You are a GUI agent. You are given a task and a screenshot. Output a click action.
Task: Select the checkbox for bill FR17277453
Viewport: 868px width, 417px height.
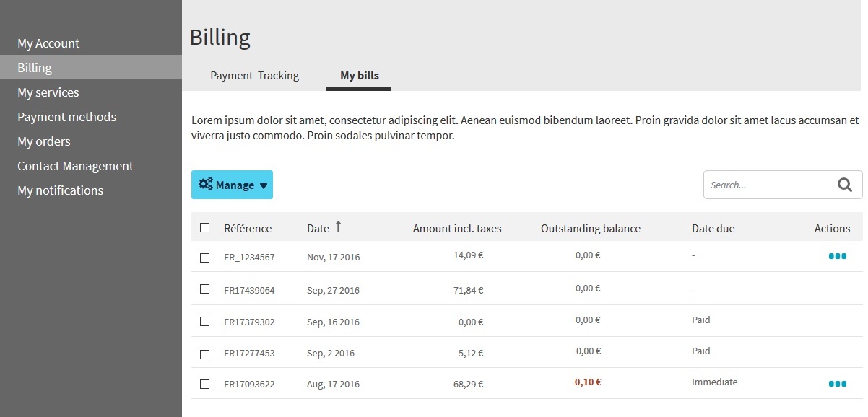tap(205, 354)
